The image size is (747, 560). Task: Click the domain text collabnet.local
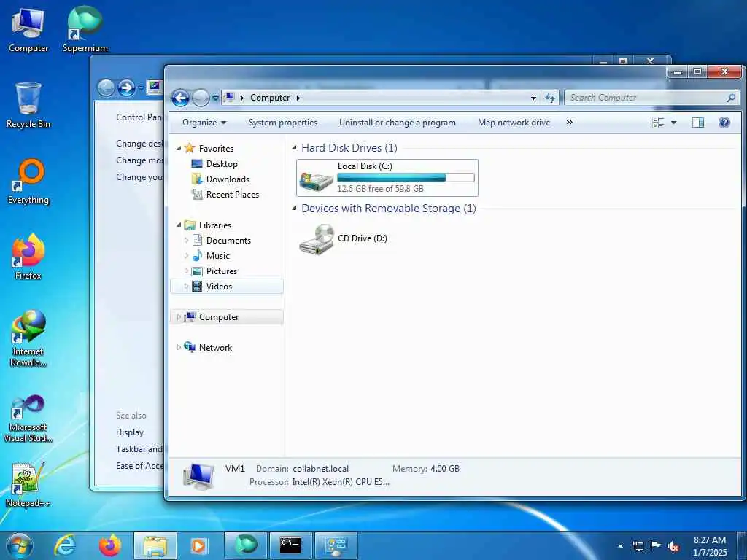point(321,469)
